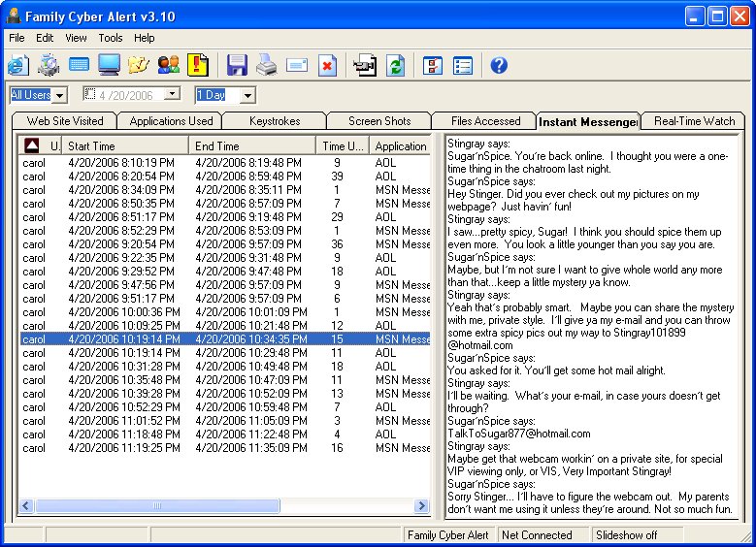Viewport: 756px width, 547px height.
Task: Switch to the Files Accessed tab
Action: coord(485,121)
